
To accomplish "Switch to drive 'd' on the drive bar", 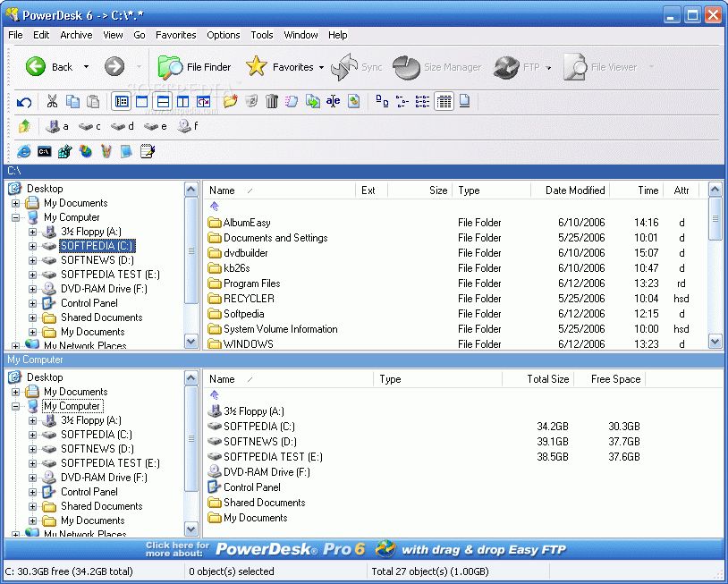I will 123,126.
